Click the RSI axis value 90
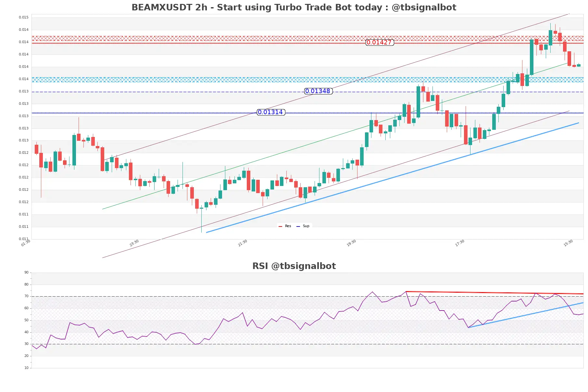The image size is (588, 392). pyautogui.click(x=26, y=273)
